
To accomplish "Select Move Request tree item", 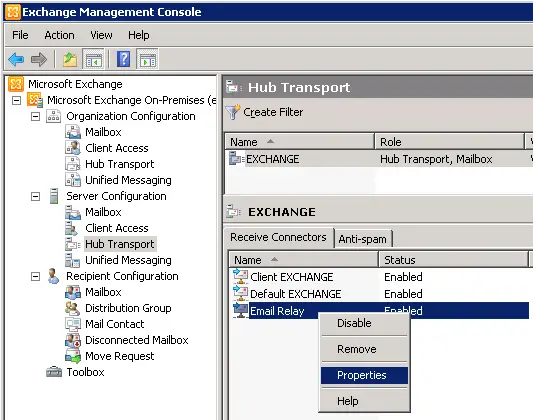I will (x=120, y=356).
